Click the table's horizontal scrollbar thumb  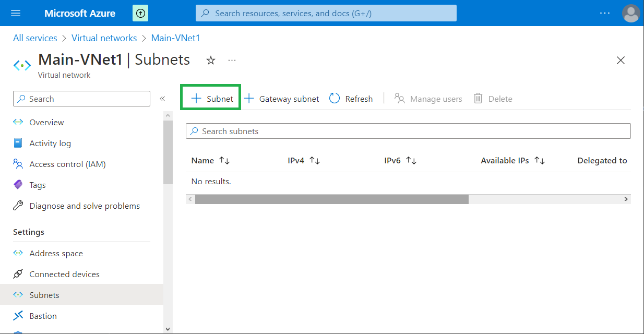[x=332, y=199]
